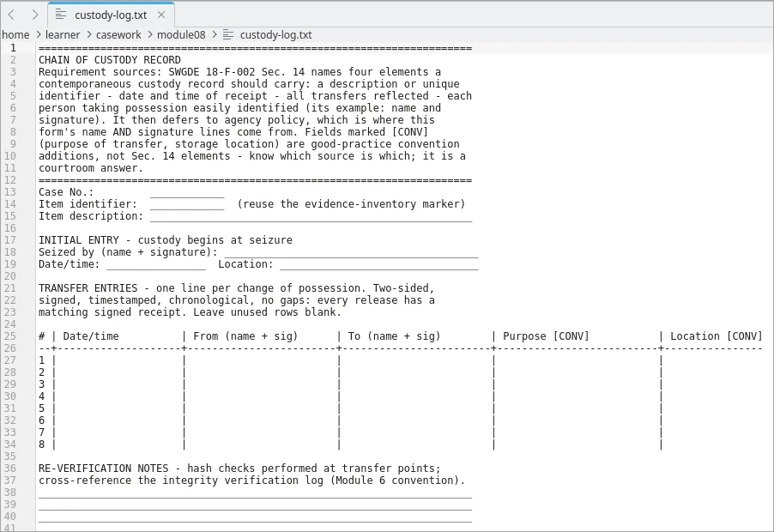Image resolution: width=774 pixels, height=532 pixels.
Task: Open 'casework' in the breadcrumb
Action: coord(118,35)
